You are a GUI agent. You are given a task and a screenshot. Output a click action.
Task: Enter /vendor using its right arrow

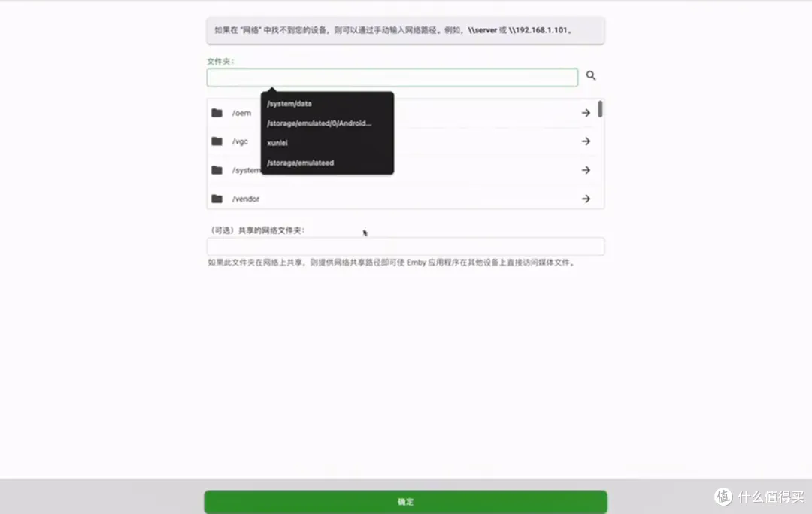586,199
